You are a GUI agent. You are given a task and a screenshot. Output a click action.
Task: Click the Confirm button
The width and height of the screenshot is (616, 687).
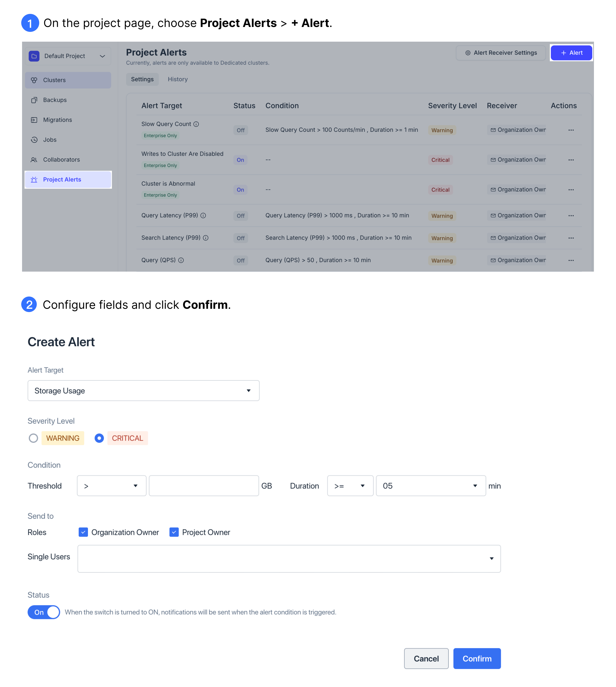click(x=476, y=658)
